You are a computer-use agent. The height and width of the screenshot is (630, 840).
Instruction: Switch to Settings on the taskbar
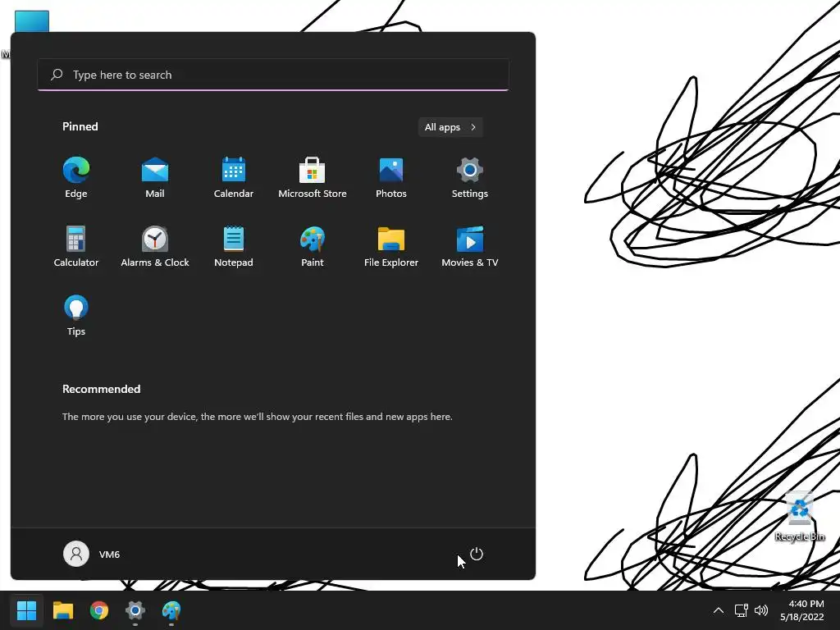[x=135, y=610]
